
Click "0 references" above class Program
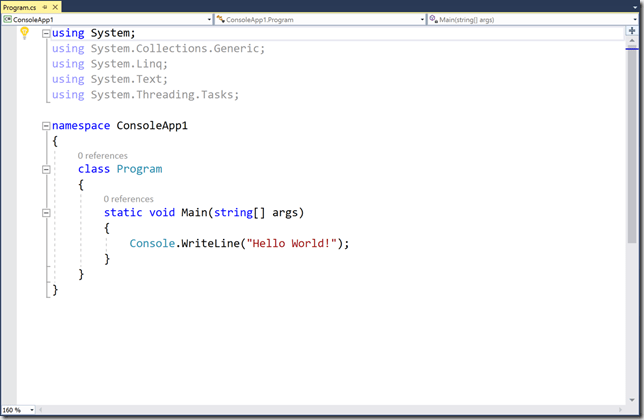tap(103, 156)
